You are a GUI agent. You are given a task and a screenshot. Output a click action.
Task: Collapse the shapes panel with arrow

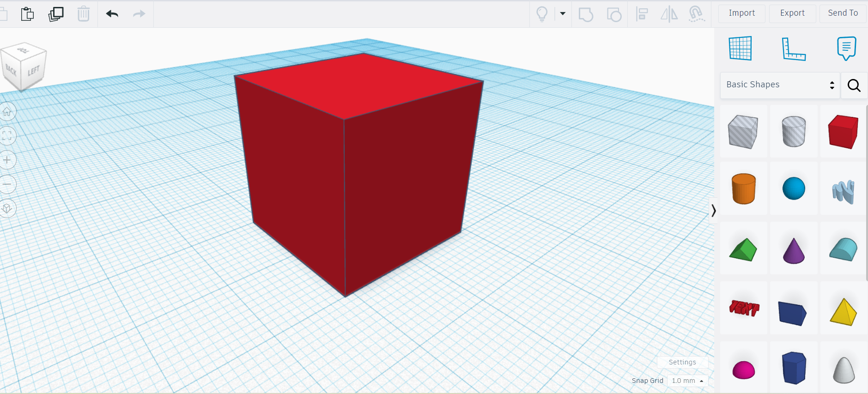pyautogui.click(x=713, y=211)
